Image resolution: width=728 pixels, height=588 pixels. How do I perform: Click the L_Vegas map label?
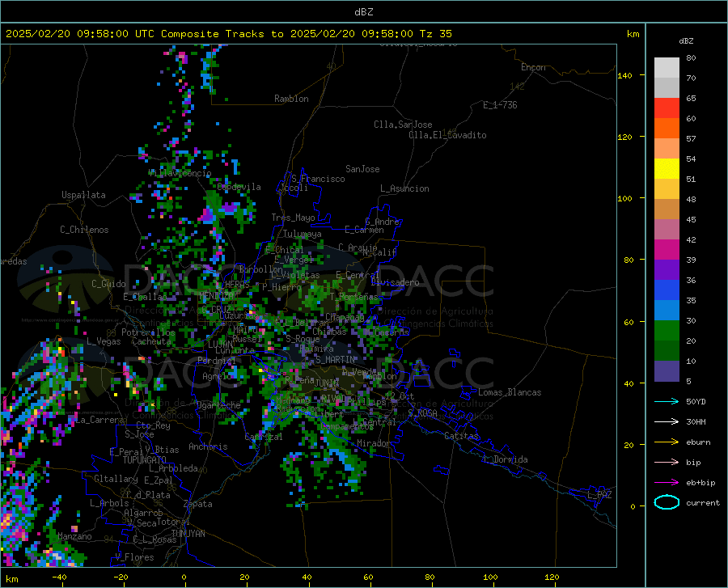[104, 341]
